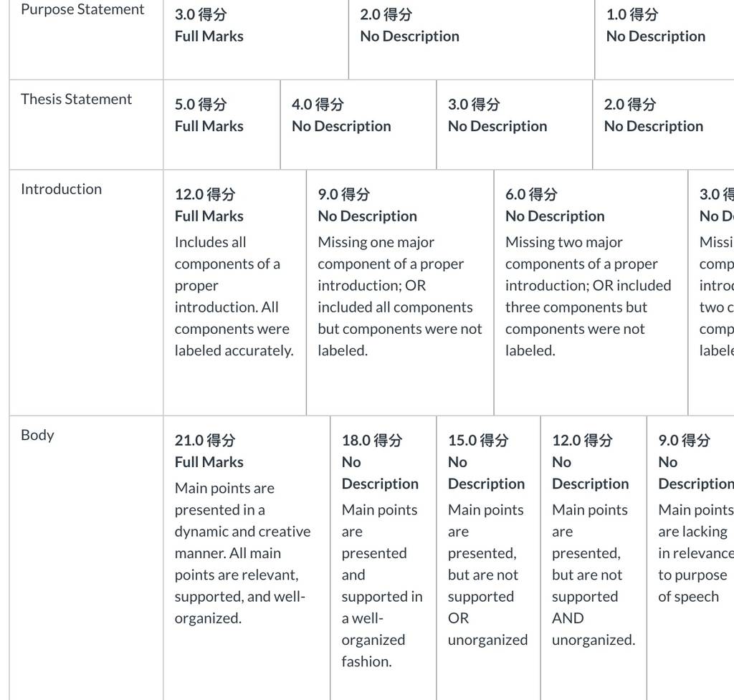734x700 pixels.
Task: Select Thesis Statement 5.0 Full Marks cell
Action: (222, 125)
